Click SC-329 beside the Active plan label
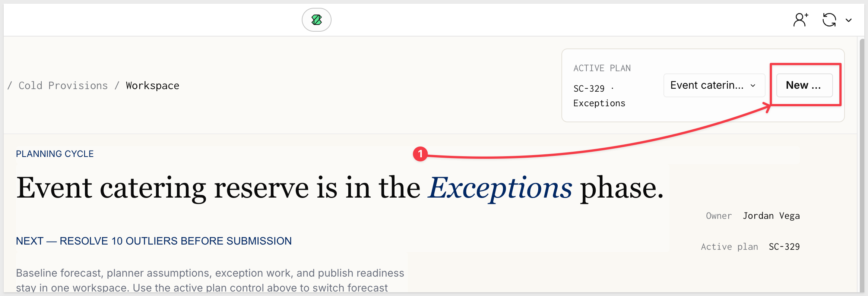The height and width of the screenshot is (296, 868). pyautogui.click(x=784, y=247)
